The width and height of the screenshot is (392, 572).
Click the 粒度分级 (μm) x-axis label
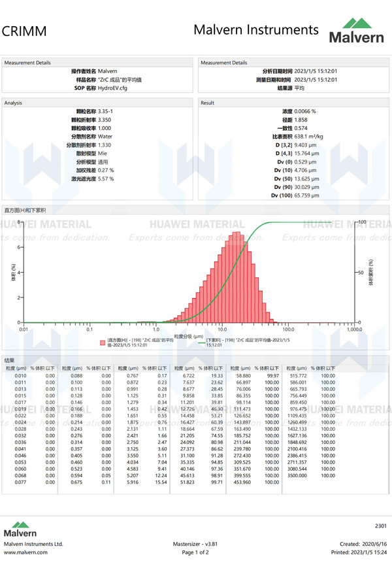[x=189, y=336]
